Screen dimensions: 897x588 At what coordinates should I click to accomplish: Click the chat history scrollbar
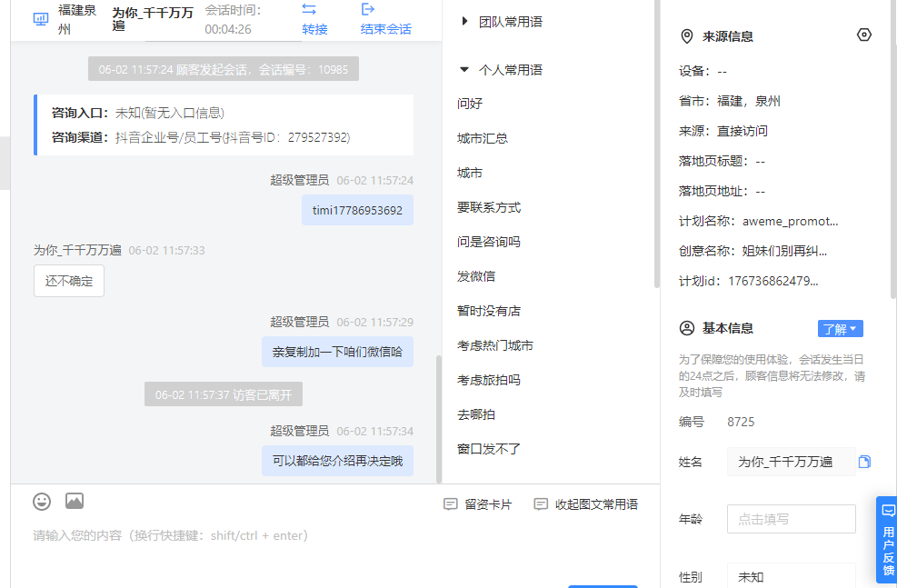[x=439, y=419]
